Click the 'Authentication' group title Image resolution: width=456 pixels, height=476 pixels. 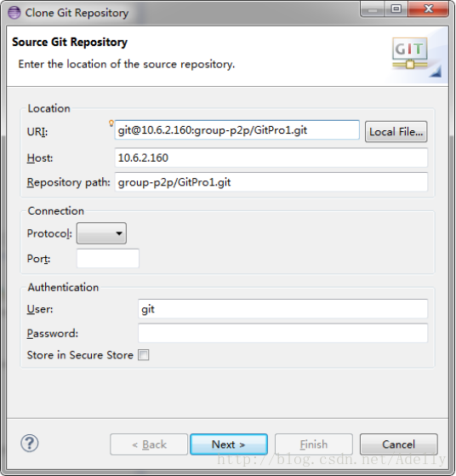click(63, 287)
